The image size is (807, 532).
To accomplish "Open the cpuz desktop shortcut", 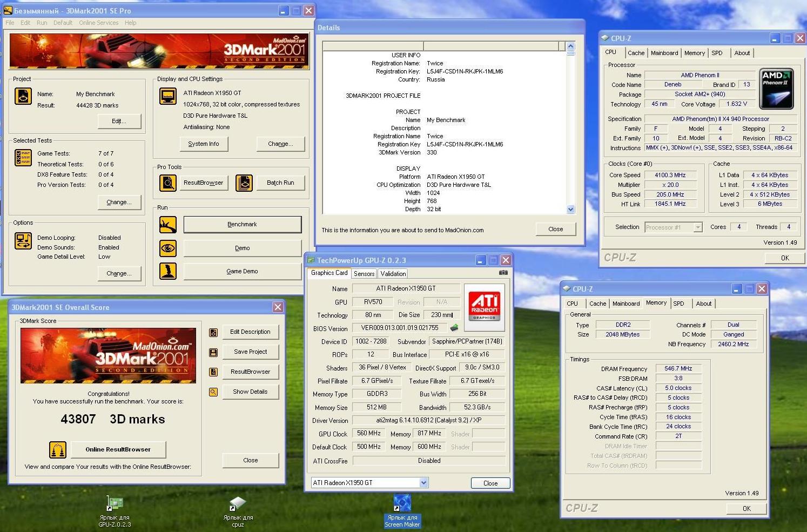I will [x=238, y=511].
